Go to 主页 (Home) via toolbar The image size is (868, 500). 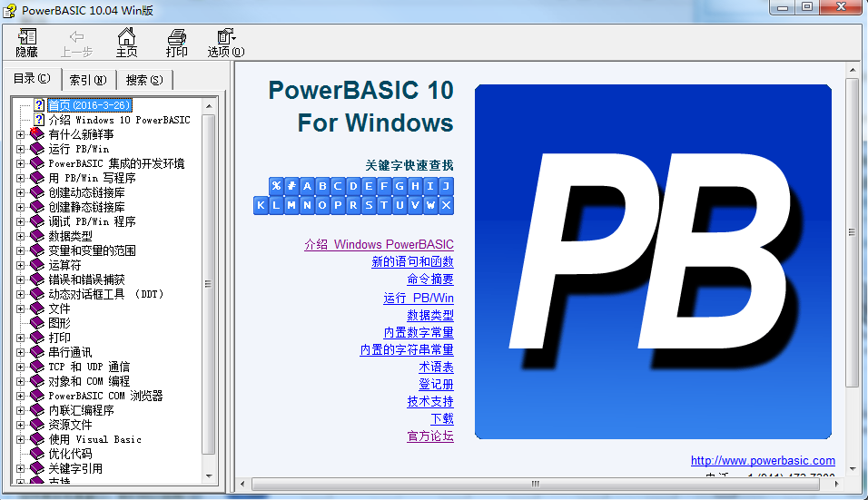click(126, 43)
